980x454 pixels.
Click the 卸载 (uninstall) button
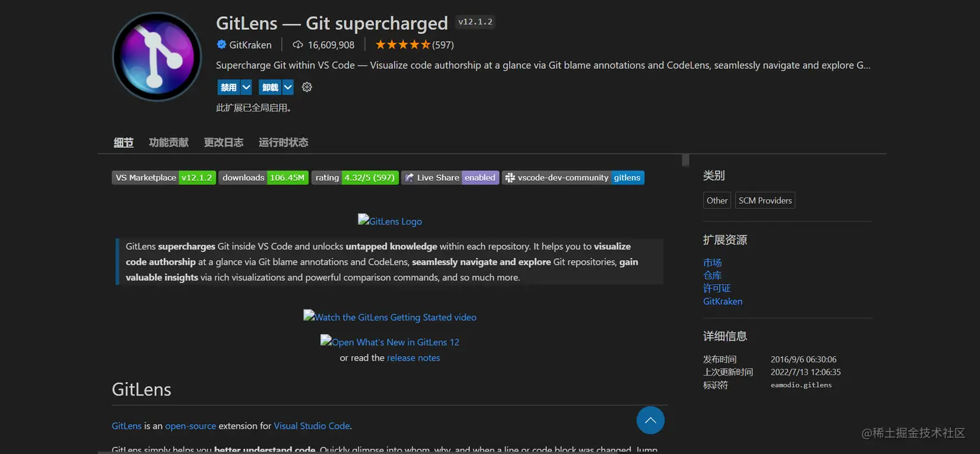(270, 87)
